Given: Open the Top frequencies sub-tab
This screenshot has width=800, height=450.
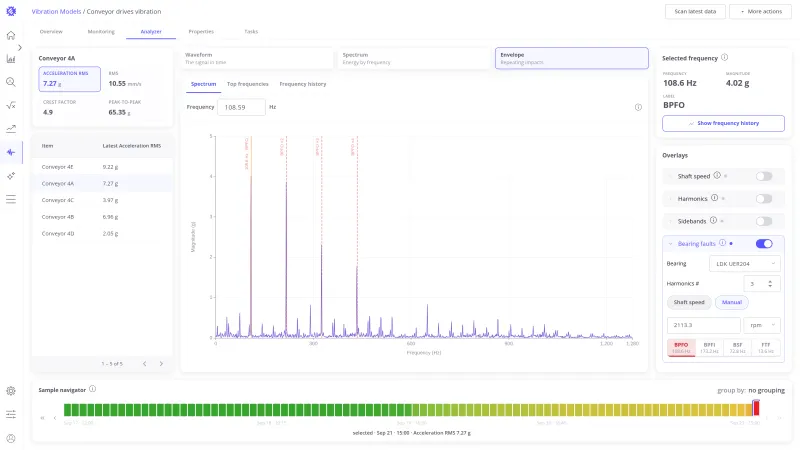Looking at the screenshot, I should click(247, 84).
